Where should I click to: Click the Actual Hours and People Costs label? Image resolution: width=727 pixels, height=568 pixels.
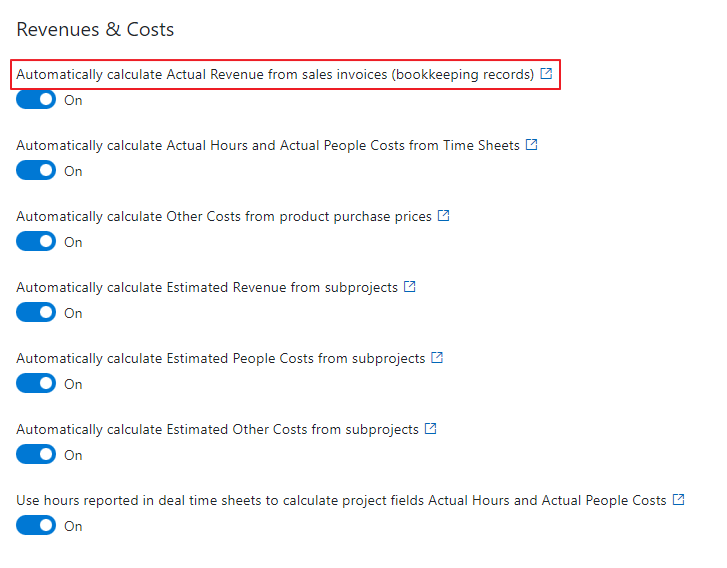click(268, 145)
